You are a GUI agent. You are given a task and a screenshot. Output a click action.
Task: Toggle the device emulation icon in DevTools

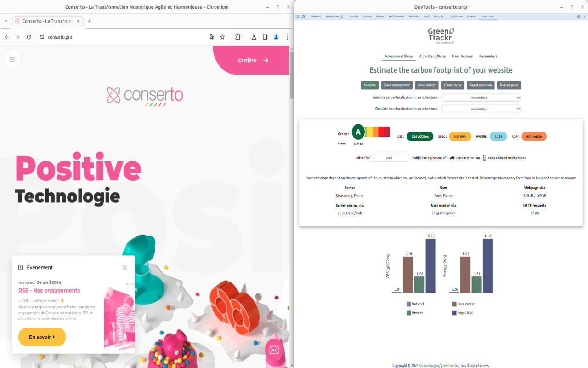point(303,17)
